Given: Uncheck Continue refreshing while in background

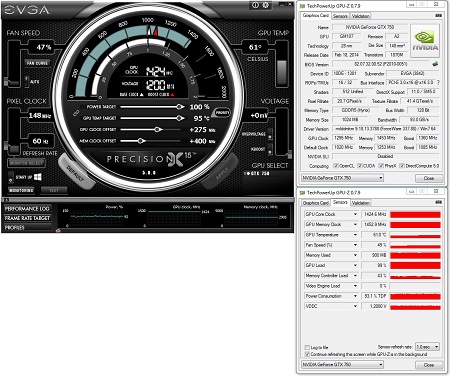Looking at the screenshot, I should coord(307,354).
